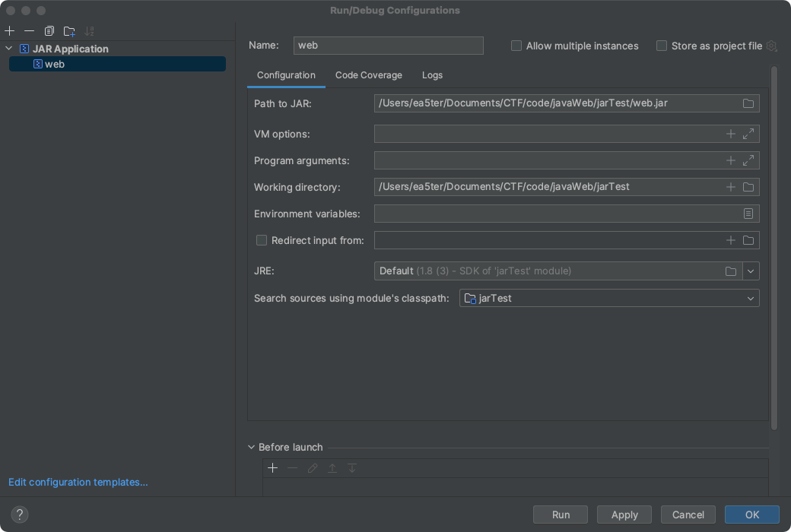Collapse the Before launch section
The height and width of the screenshot is (532, 791).
[x=252, y=448]
